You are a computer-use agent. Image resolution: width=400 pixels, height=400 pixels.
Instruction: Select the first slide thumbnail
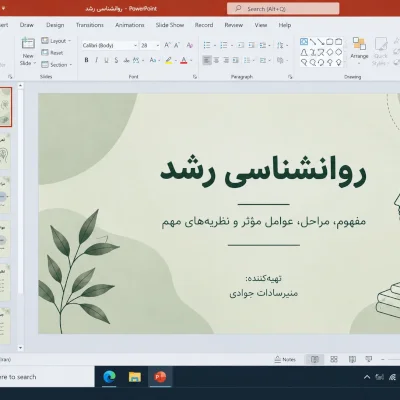pyautogui.click(x=5, y=107)
